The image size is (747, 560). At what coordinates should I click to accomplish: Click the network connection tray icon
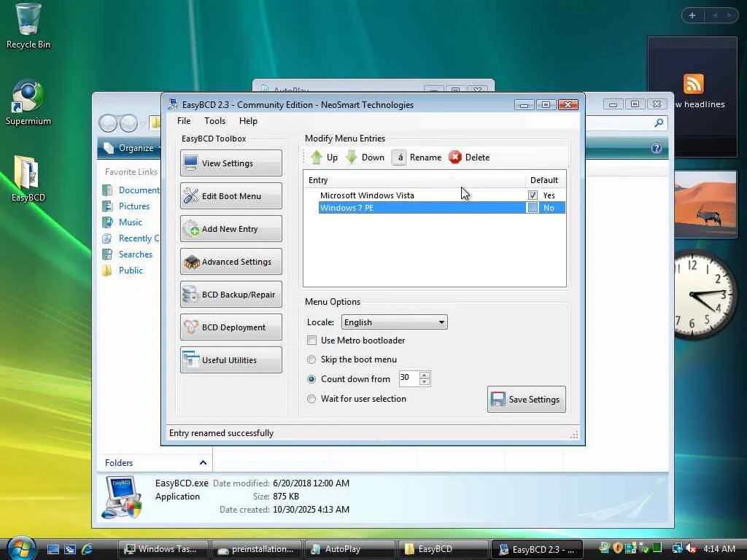pyautogui.click(x=677, y=548)
